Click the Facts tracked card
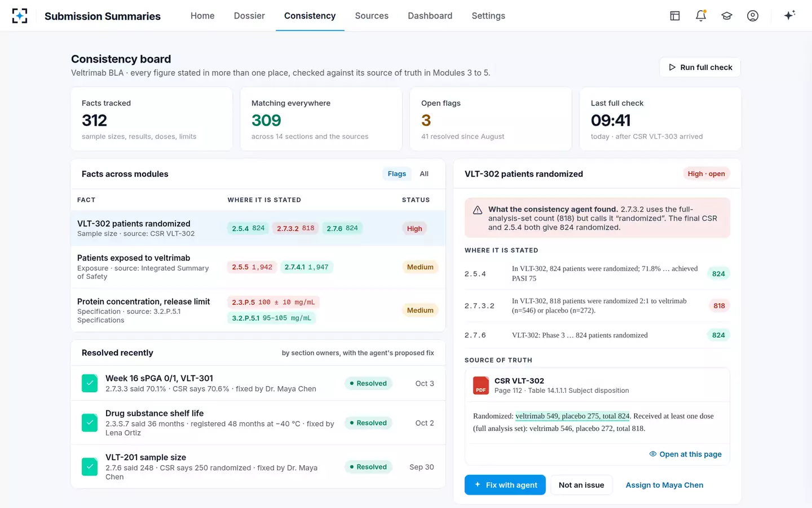The height and width of the screenshot is (508, 812). [152, 119]
